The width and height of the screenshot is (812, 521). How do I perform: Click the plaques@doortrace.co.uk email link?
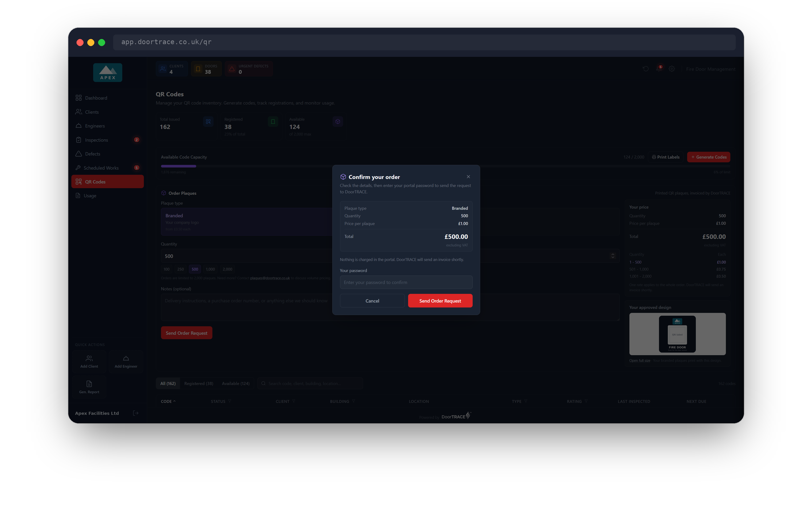tap(270, 278)
